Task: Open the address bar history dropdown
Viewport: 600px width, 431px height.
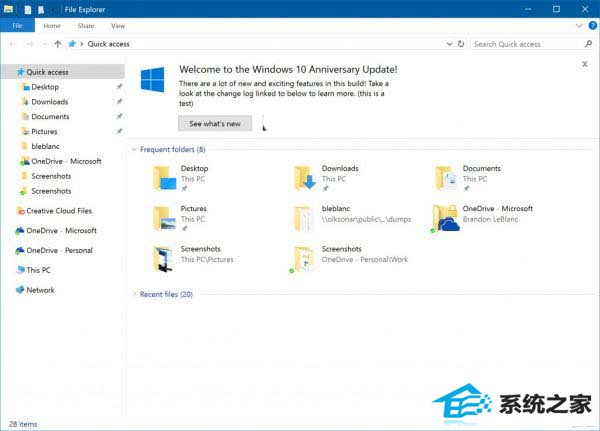Action: click(x=449, y=44)
